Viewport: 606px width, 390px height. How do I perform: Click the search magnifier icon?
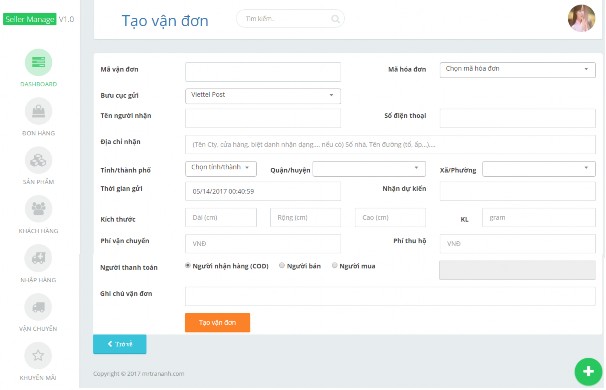[335, 19]
